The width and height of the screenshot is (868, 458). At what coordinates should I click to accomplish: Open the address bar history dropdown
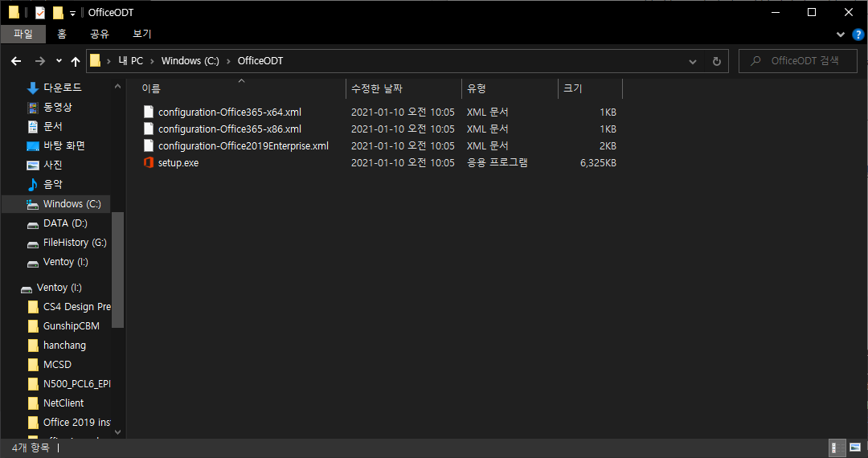pos(693,61)
